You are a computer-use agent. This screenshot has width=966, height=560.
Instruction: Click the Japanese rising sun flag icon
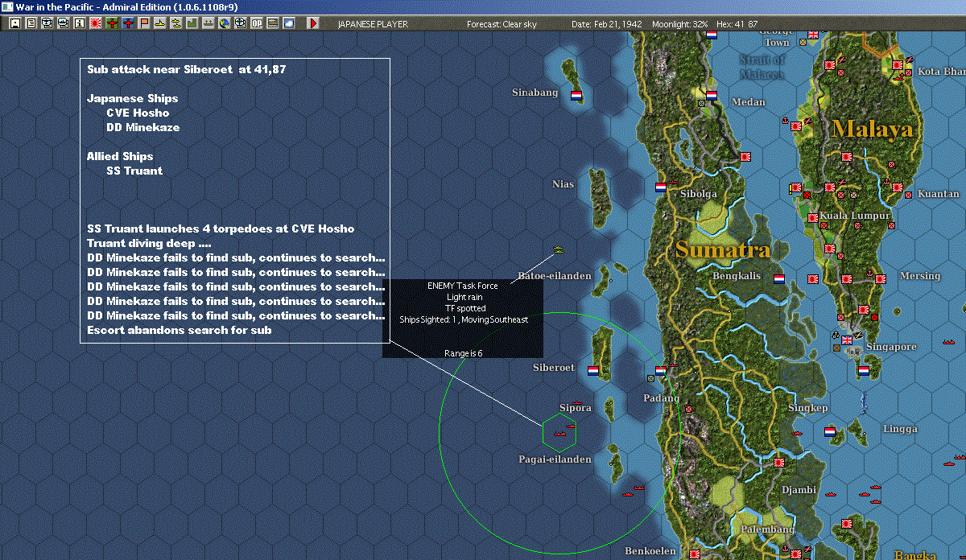[x=96, y=23]
